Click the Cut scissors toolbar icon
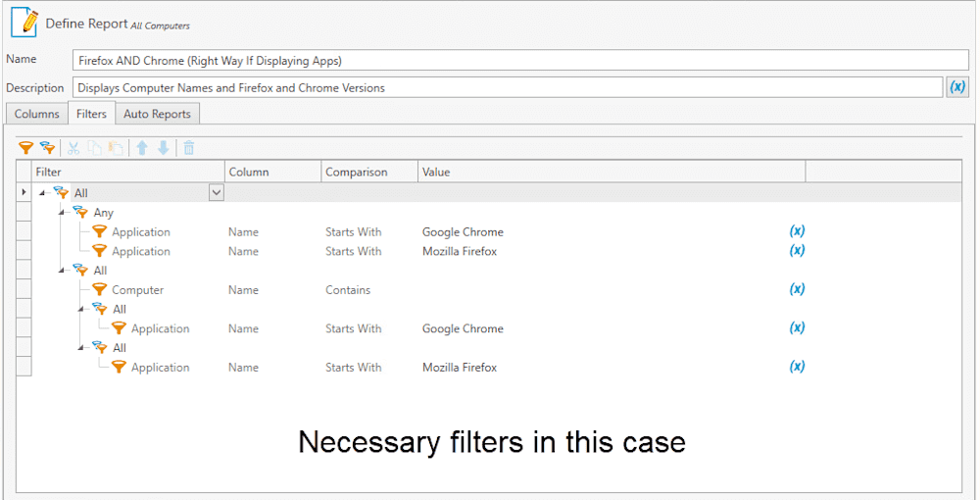This screenshot has width=980, height=500. (x=73, y=147)
